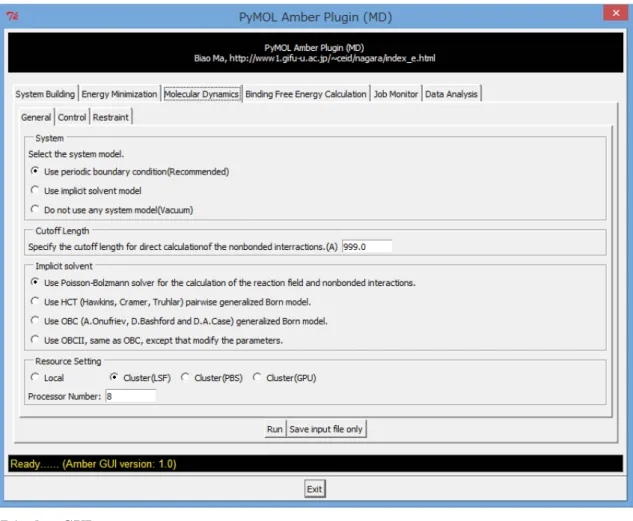Switch to the Control sub-tab

tap(72, 117)
